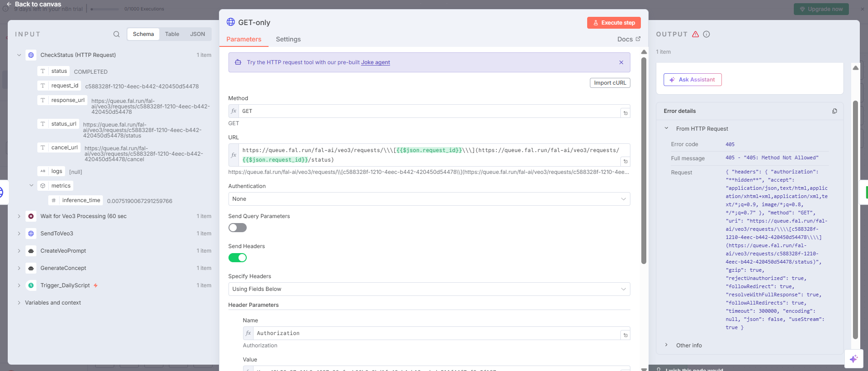868x371 pixels.
Task: Open the Docs link
Action: pos(629,39)
